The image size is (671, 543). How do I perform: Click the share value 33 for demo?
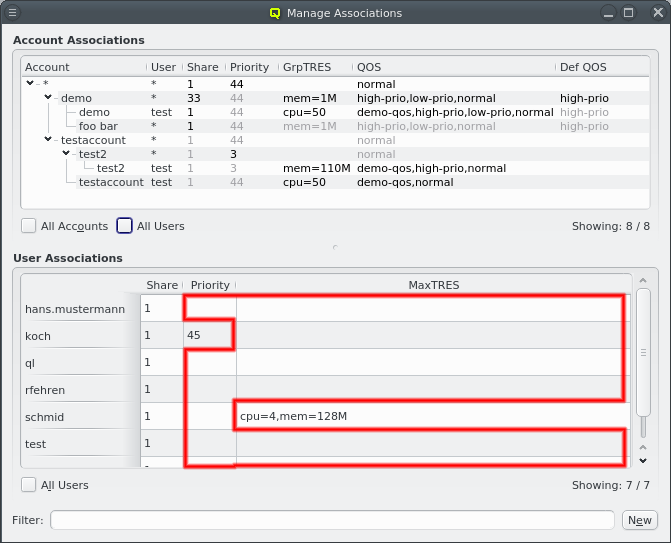194,98
